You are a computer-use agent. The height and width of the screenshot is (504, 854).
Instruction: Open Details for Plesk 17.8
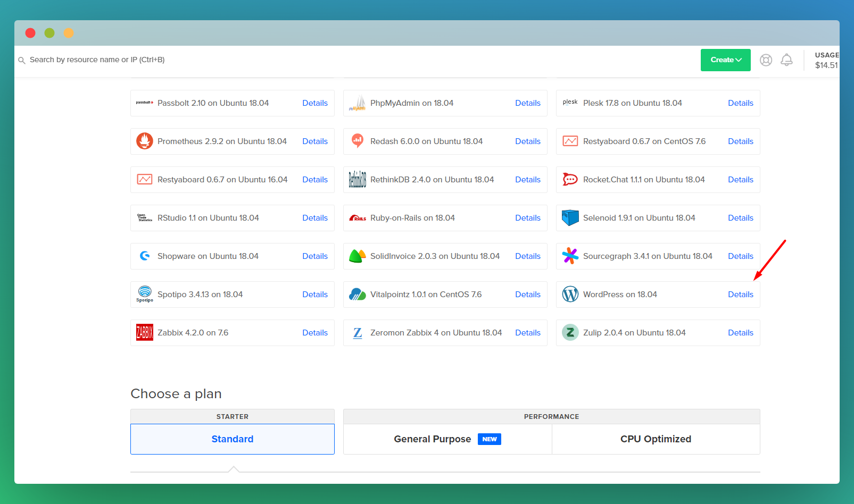point(741,103)
